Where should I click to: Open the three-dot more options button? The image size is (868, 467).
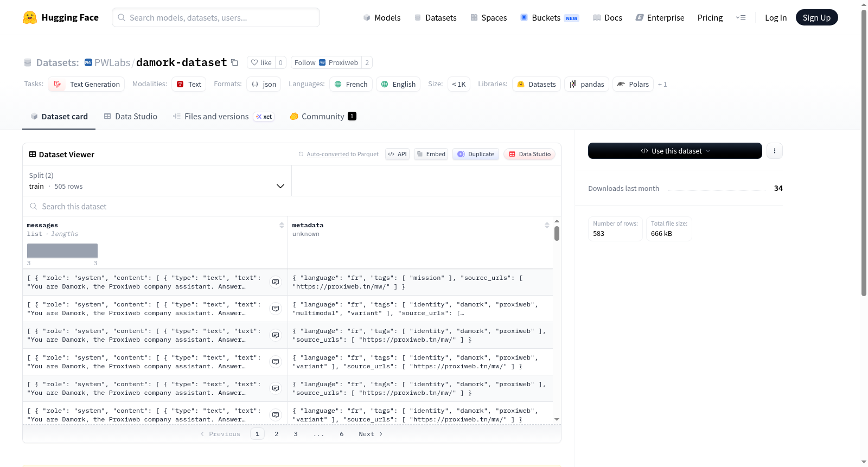[x=775, y=151]
